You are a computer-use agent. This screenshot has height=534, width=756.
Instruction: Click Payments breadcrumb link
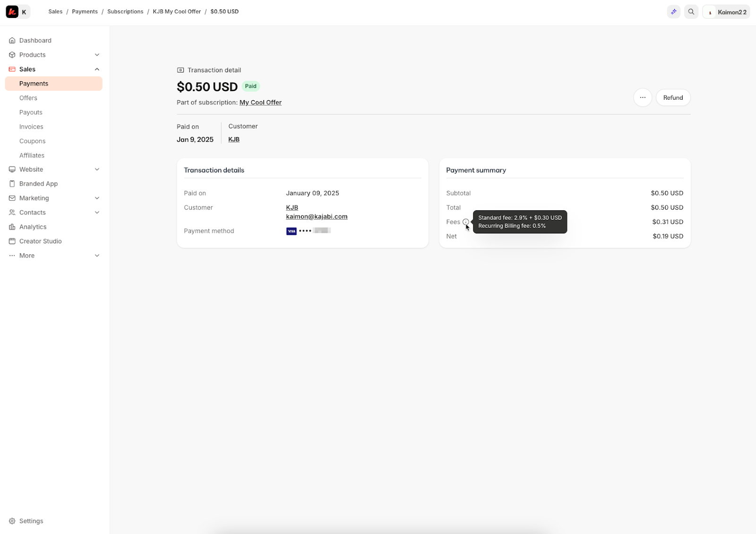pos(85,12)
